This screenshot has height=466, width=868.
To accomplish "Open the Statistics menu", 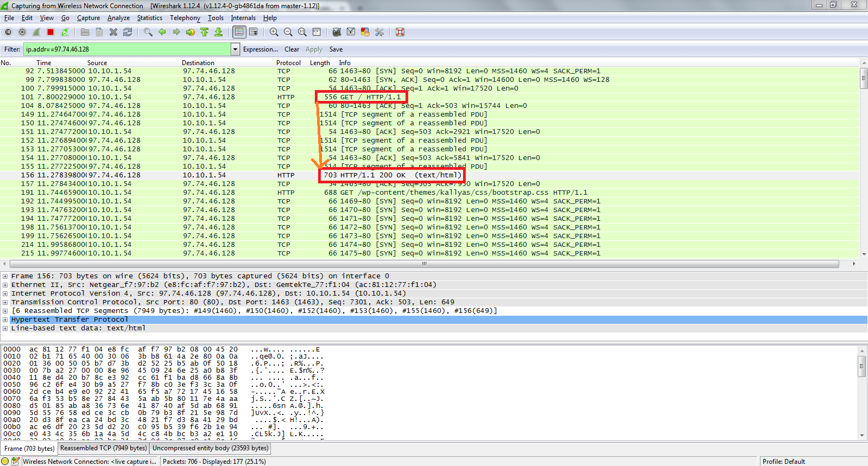I will pos(149,18).
